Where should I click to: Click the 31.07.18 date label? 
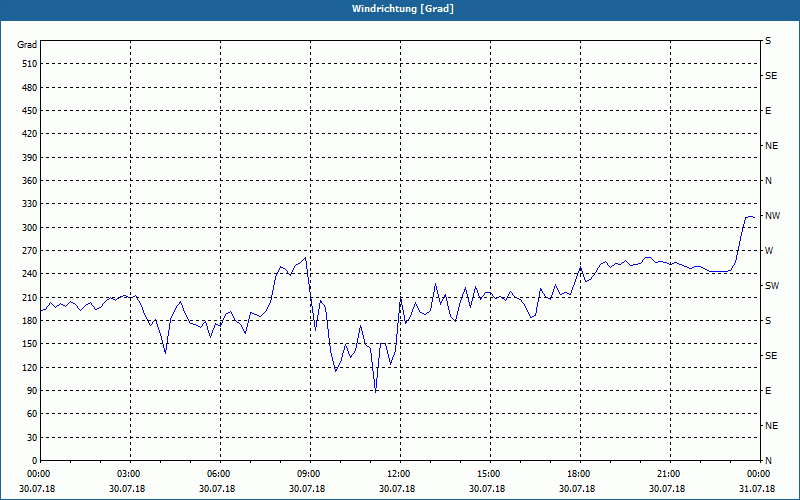click(x=757, y=488)
